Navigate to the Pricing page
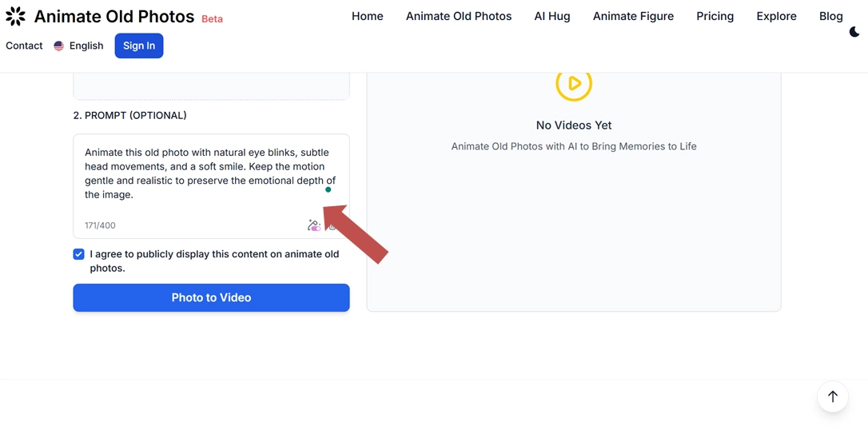This screenshot has width=868, height=430. (x=715, y=16)
